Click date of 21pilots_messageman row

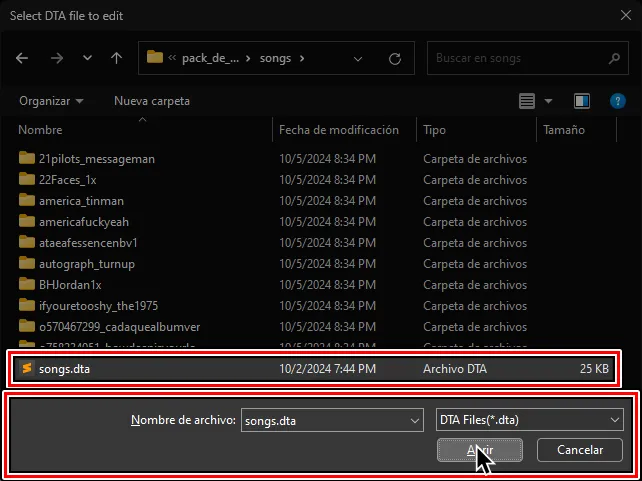point(327,159)
